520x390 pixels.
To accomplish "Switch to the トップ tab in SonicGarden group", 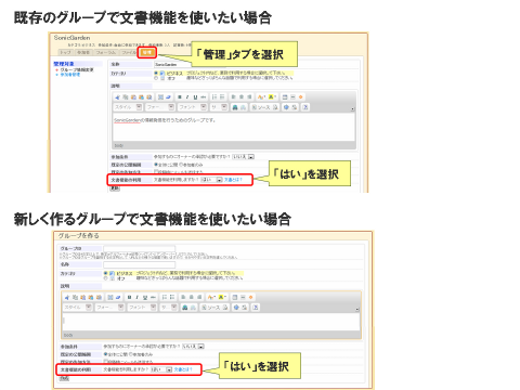I will click(65, 52).
